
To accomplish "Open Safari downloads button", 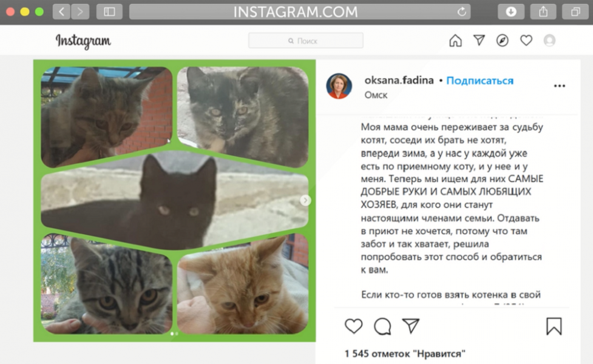I will click(x=511, y=12).
